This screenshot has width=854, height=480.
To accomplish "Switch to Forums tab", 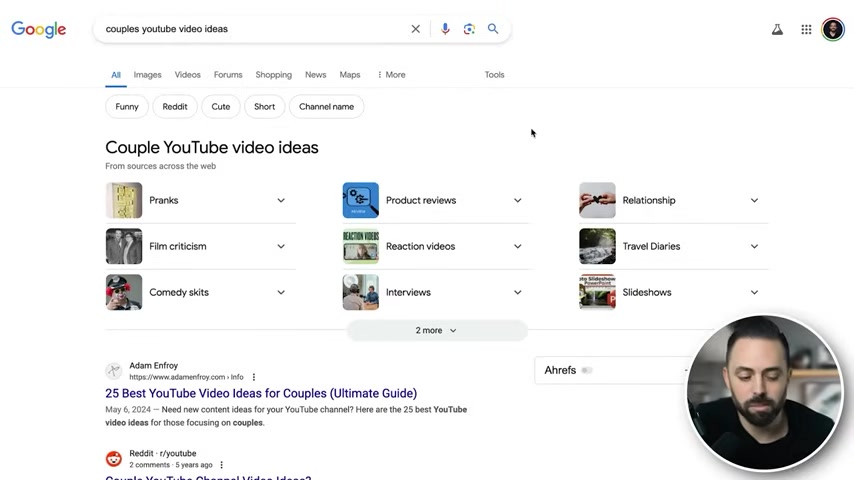I will tap(228, 75).
